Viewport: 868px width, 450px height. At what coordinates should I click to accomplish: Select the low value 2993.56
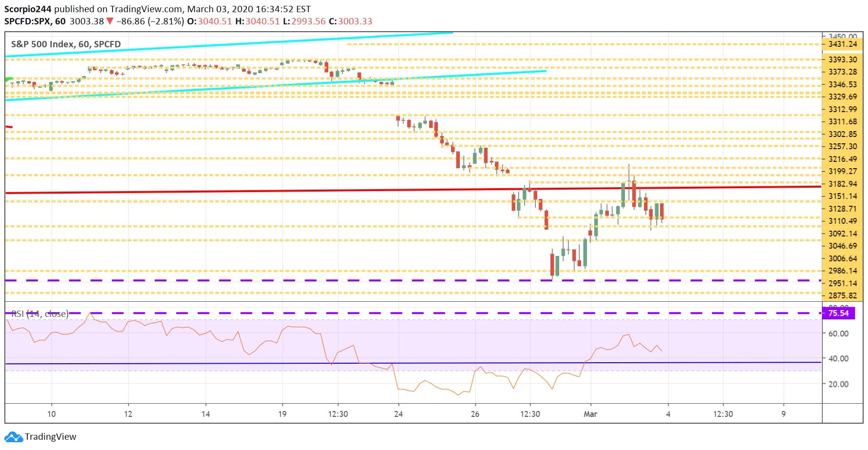click(308, 21)
